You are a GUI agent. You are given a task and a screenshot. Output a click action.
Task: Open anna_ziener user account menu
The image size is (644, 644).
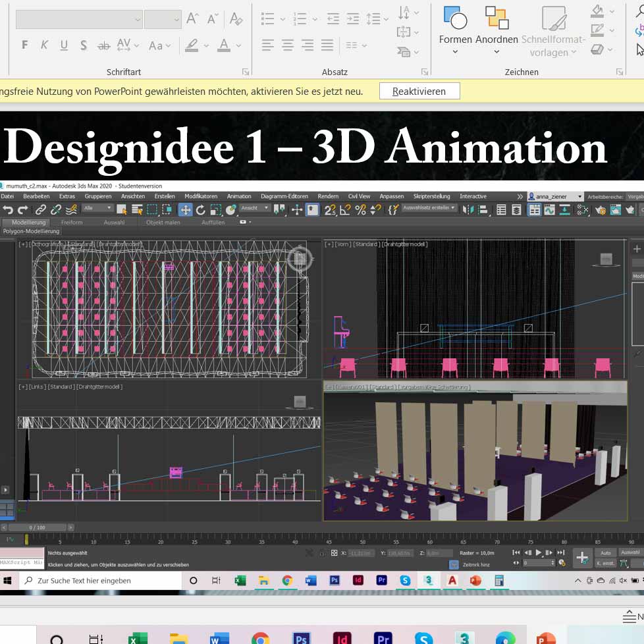pos(555,197)
